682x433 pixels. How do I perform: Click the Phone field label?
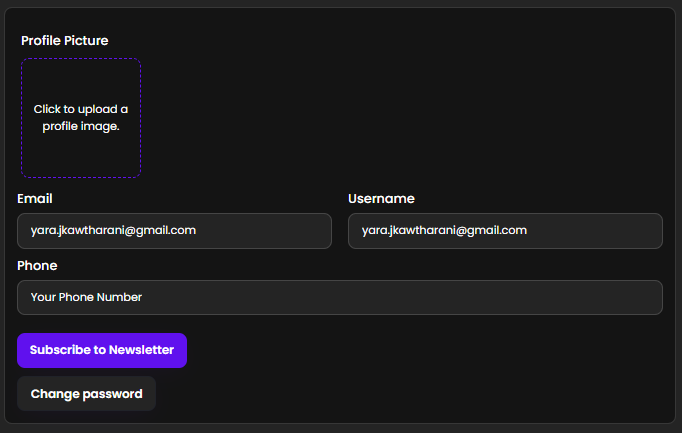click(37, 266)
